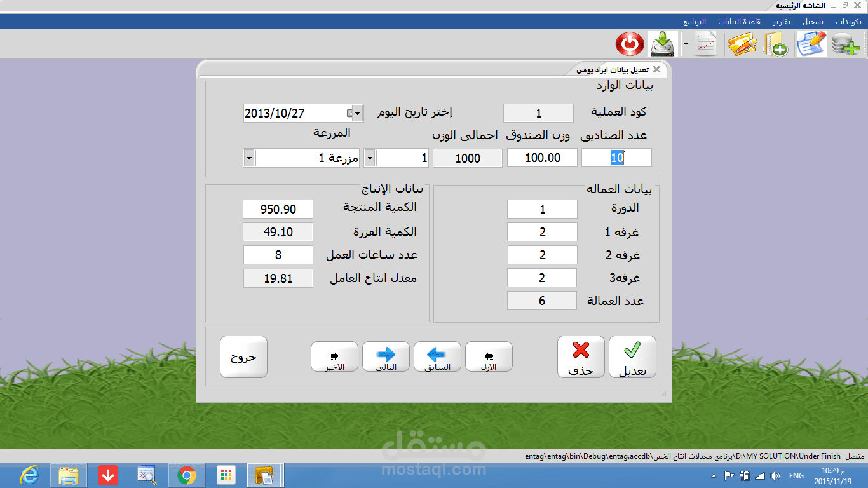868x488 pixels.
Task: Open the reports chart icon
Action: (x=705, y=43)
